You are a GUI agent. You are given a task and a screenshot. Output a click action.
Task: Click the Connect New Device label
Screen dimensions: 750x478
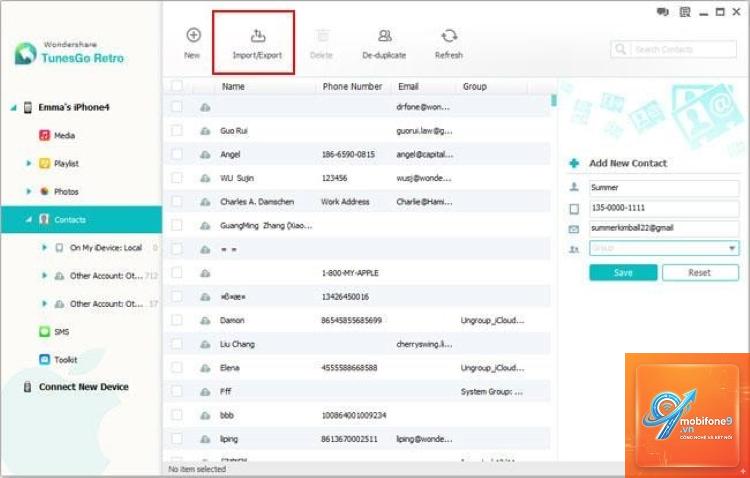point(84,387)
